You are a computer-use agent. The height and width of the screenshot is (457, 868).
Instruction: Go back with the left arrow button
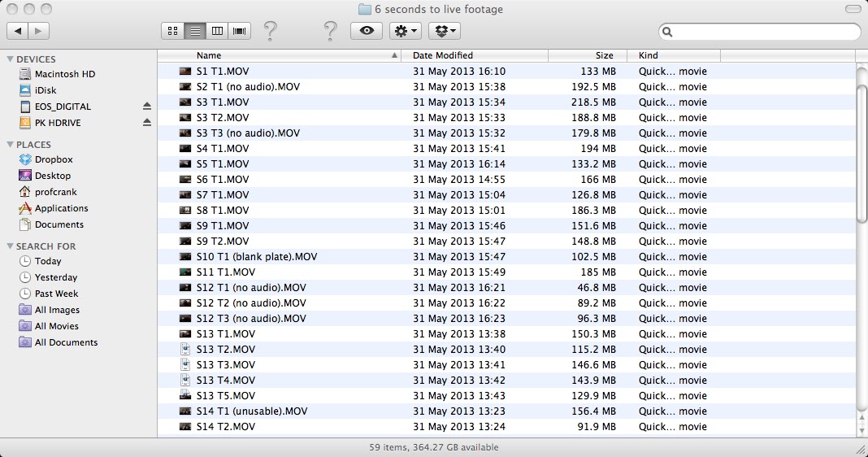[17, 31]
